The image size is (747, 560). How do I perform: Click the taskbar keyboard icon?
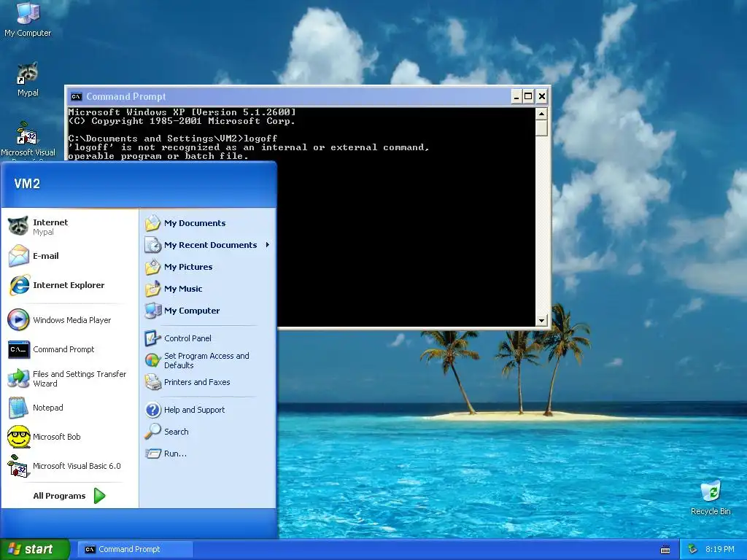[x=665, y=550]
